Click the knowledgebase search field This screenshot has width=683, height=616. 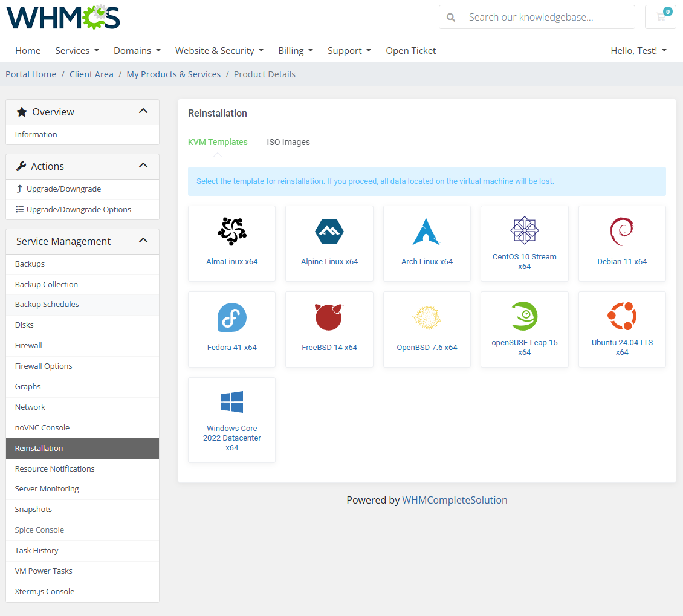point(537,17)
